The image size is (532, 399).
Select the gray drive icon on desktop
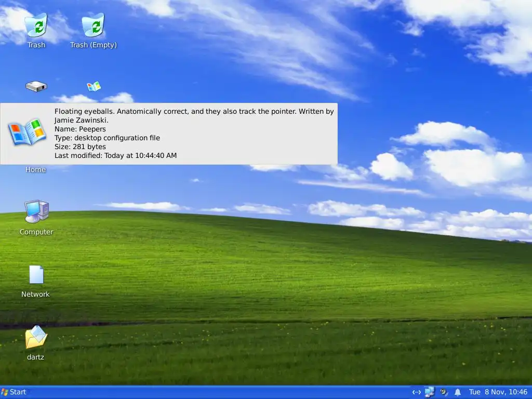(x=36, y=86)
